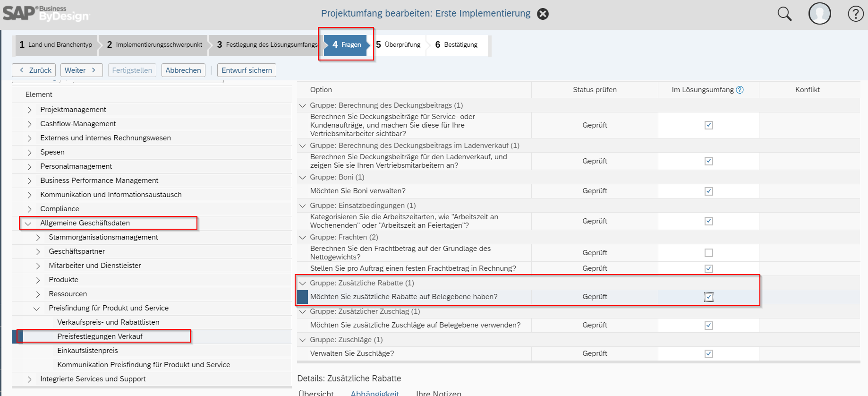Click the help question mark icon
The image size is (868, 396).
pos(855,14)
